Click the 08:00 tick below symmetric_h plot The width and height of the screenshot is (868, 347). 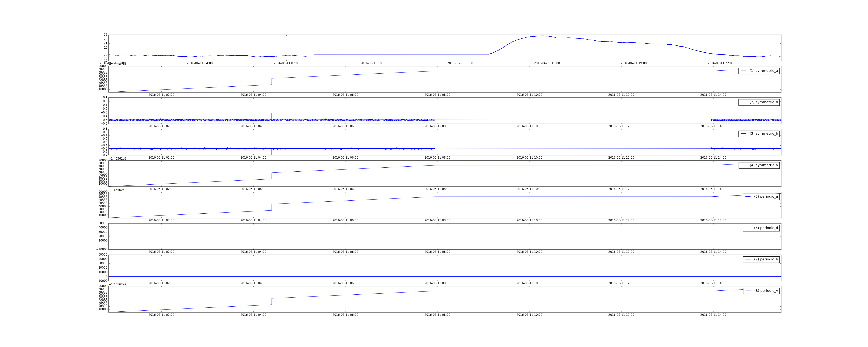pos(437,158)
